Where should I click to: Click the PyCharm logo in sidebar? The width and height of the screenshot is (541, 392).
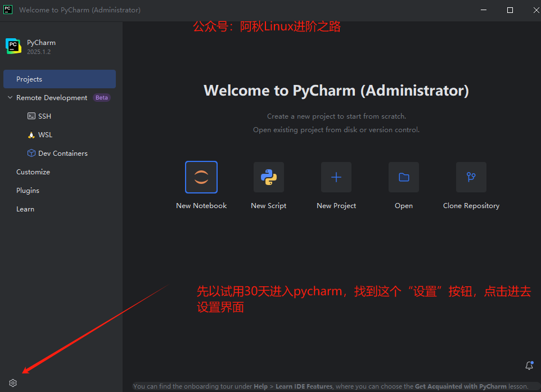click(13, 46)
